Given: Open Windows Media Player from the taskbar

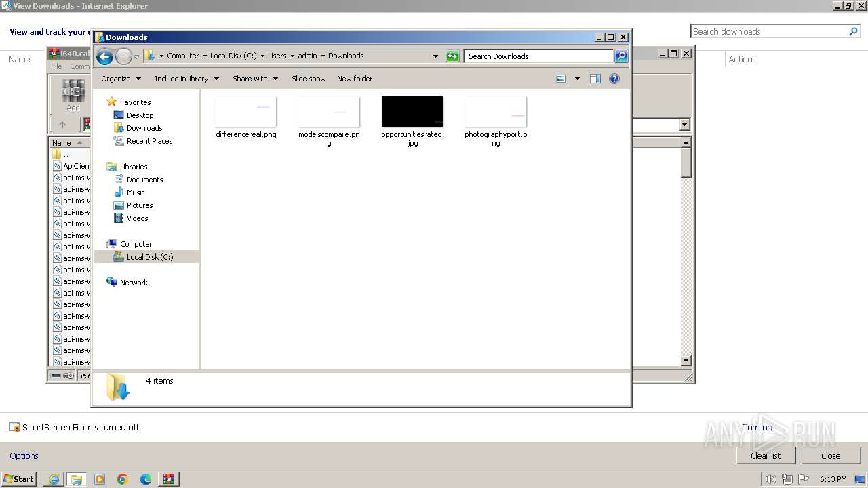Looking at the screenshot, I should click(100, 479).
